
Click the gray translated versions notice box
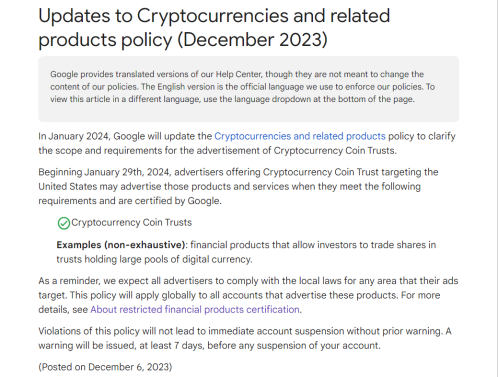coord(249,89)
